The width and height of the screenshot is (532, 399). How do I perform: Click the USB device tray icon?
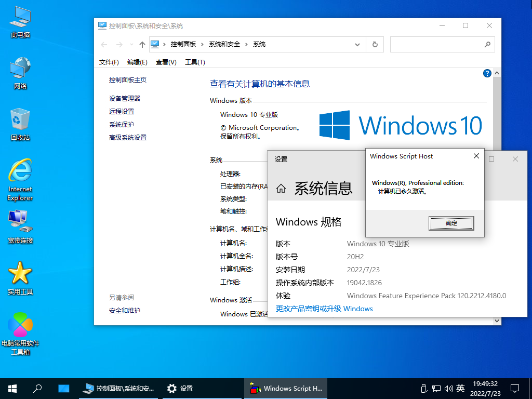click(x=423, y=389)
